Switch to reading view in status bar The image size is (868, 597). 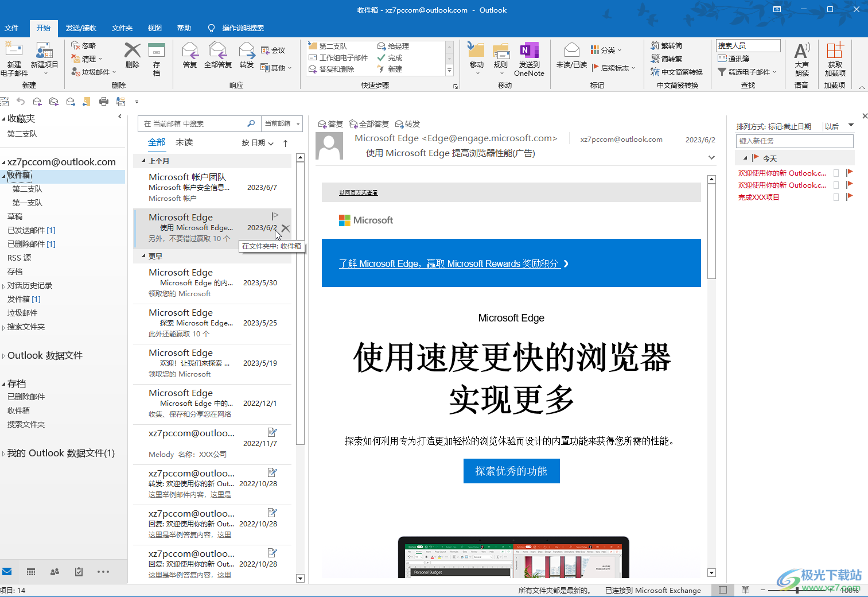coord(745,590)
